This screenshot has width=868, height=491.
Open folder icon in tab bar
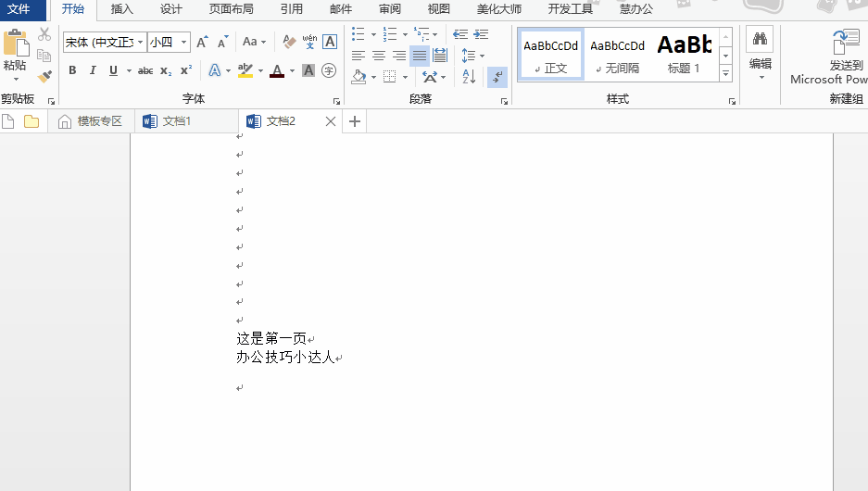31,121
